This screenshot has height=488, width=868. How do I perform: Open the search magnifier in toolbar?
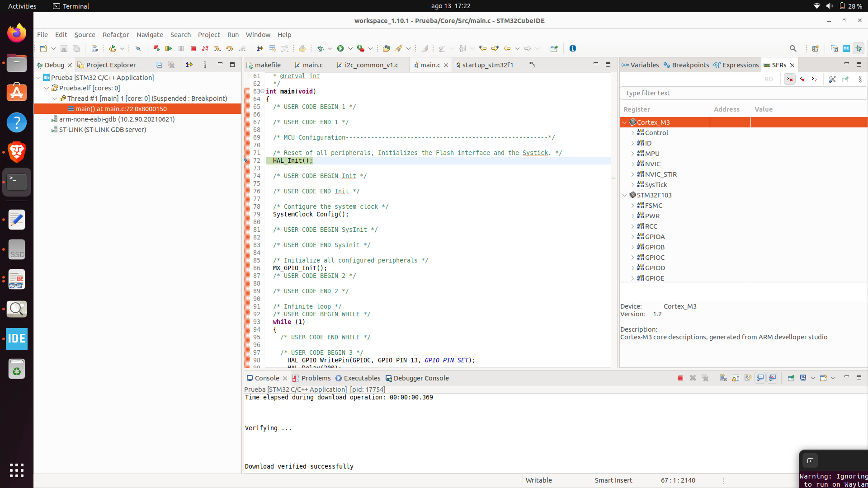tap(793, 48)
